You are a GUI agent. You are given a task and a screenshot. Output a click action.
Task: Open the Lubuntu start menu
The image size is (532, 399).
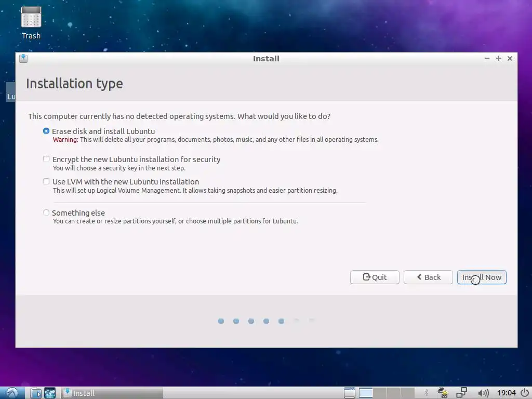point(12,393)
